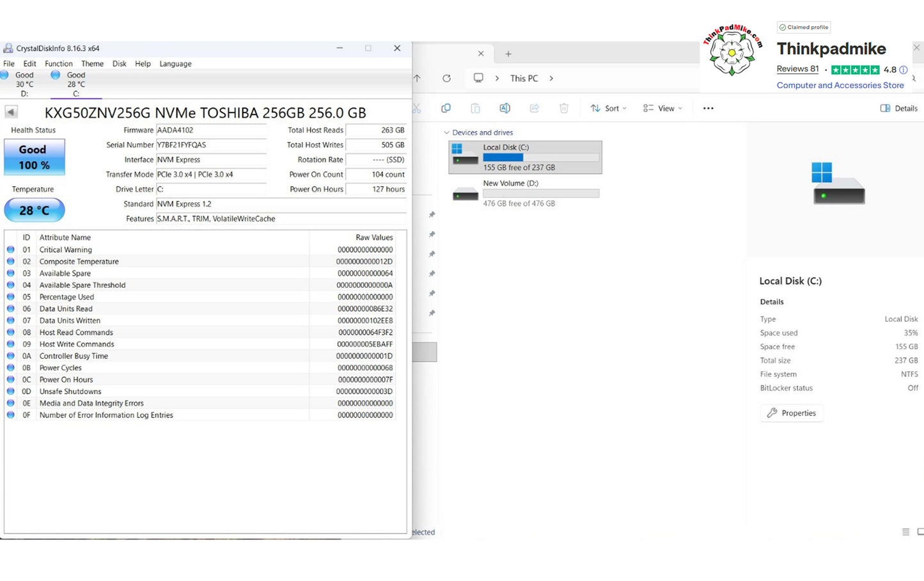
Task: Open the Function menu
Action: (59, 64)
